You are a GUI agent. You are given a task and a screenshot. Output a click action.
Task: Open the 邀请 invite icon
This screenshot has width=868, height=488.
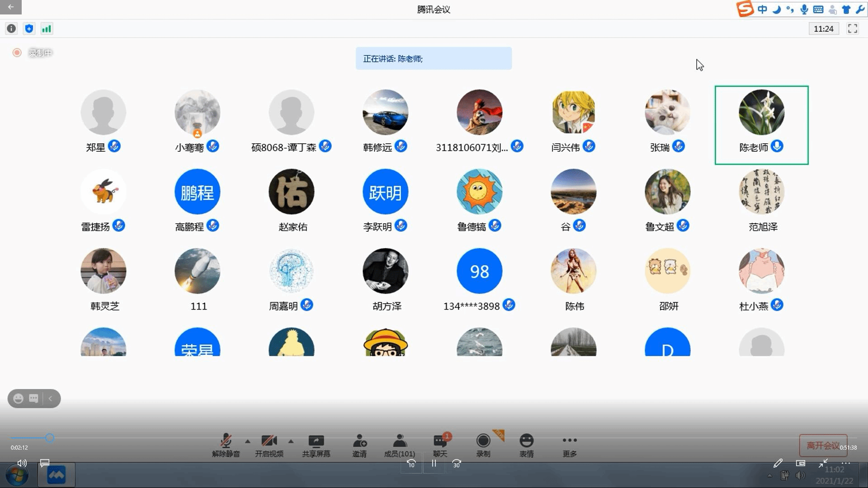tap(359, 441)
